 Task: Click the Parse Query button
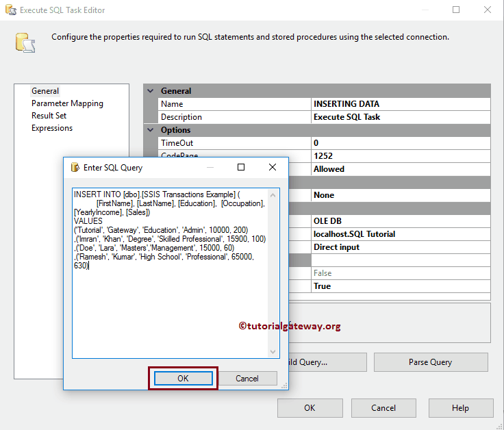click(431, 362)
